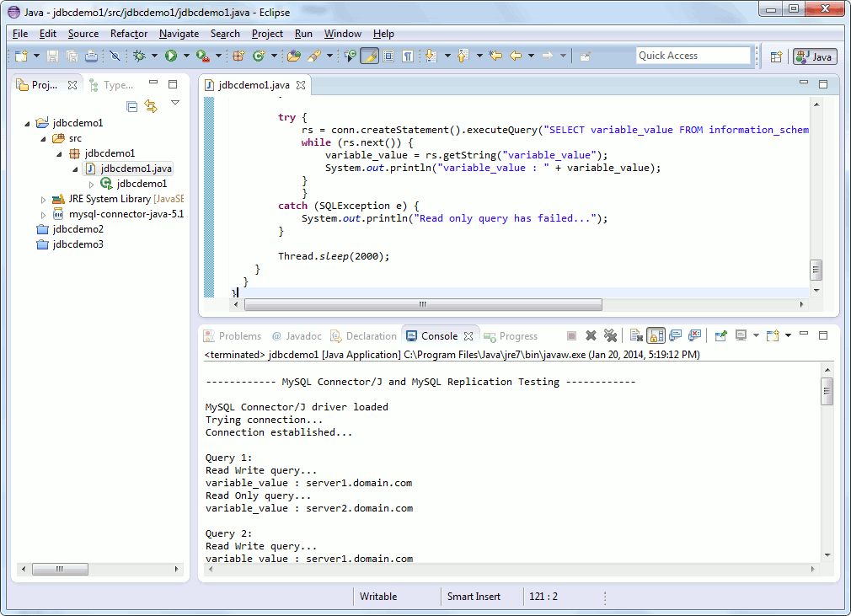Viewport: 851px width, 616px height.
Task: Launch Debug with the bug icon
Action: [x=140, y=56]
